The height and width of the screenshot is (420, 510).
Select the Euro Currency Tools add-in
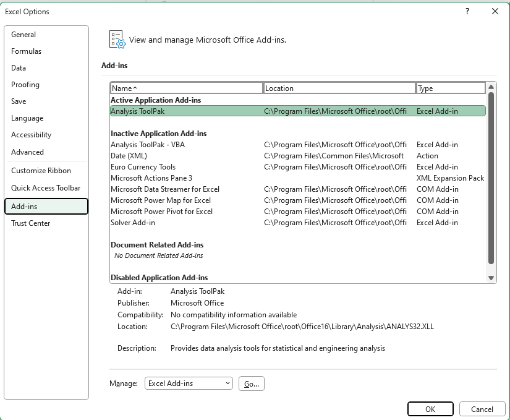(x=185, y=166)
